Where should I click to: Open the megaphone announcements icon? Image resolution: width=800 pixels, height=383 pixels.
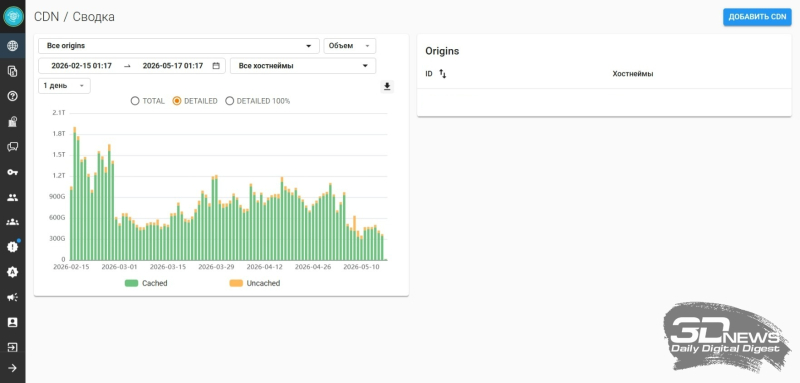coord(13,297)
